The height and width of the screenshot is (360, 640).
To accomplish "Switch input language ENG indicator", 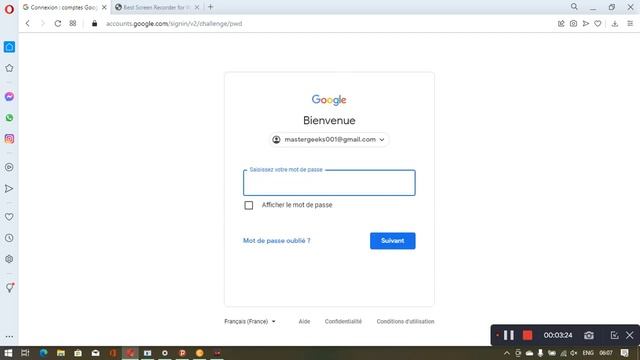I will 588,353.
